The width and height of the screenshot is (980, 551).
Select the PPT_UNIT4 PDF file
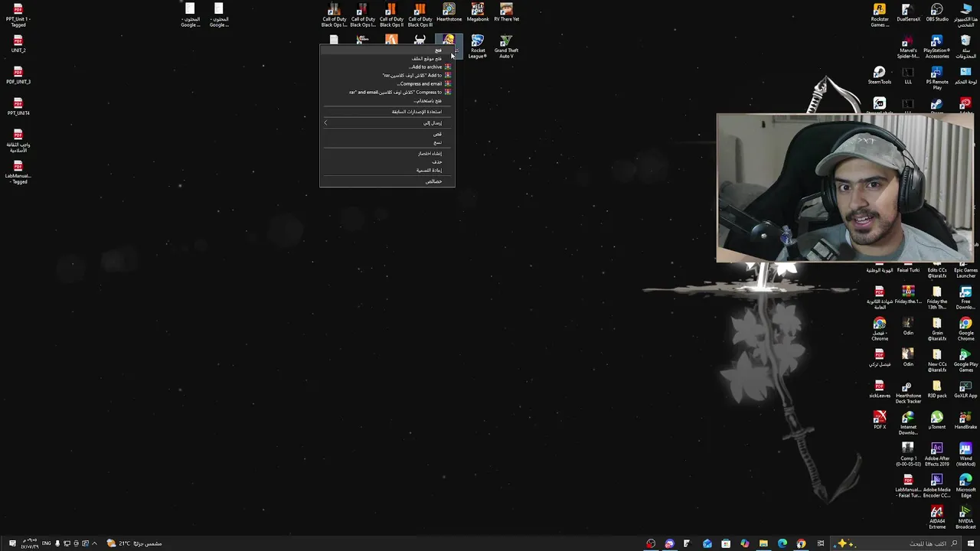point(18,107)
